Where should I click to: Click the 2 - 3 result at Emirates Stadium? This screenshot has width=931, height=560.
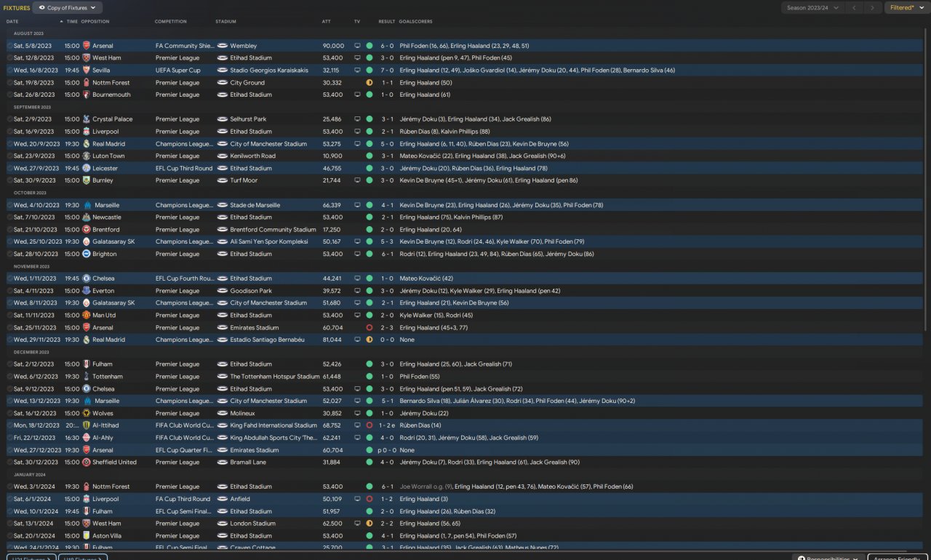[387, 328]
